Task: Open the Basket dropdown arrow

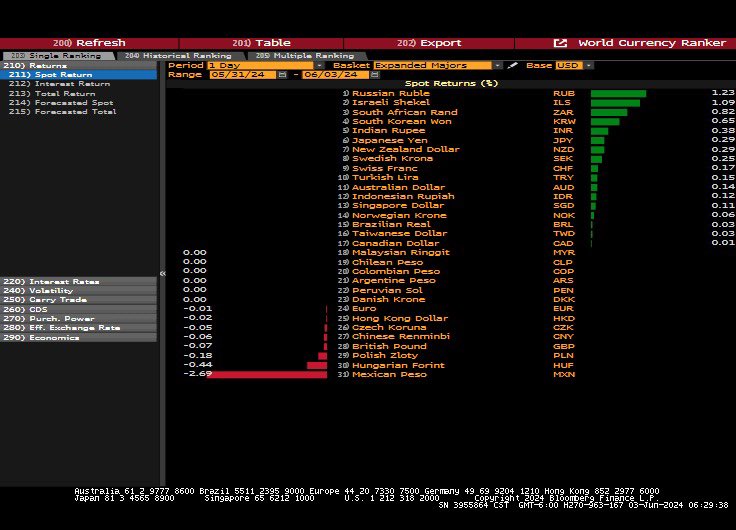Action: (x=497, y=65)
